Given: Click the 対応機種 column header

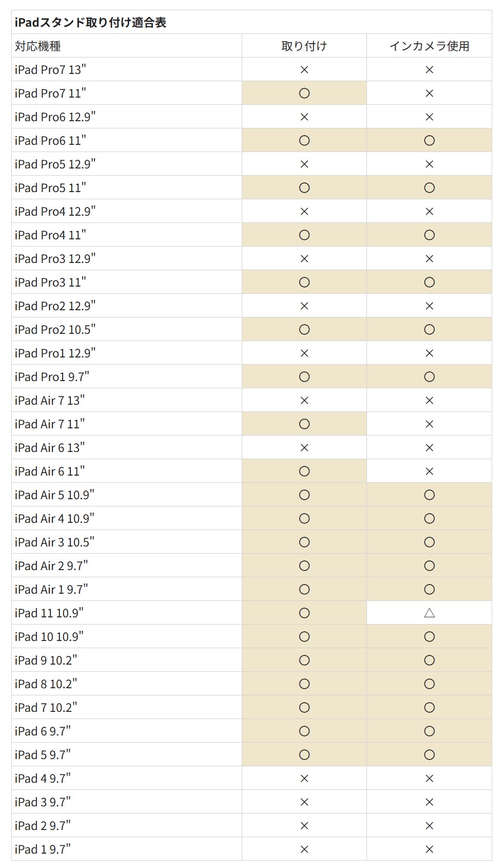Looking at the screenshot, I should (x=38, y=46).
